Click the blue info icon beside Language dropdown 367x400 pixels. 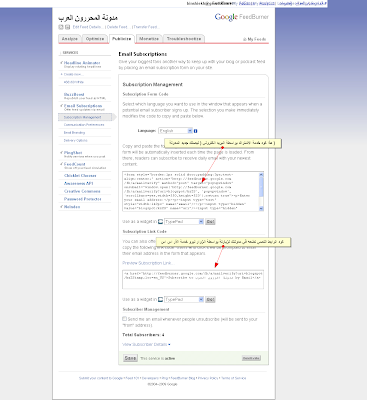[196, 131]
